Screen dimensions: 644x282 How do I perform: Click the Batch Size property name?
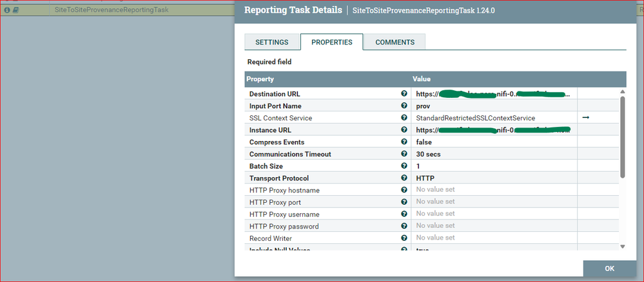[x=266, y=166]
